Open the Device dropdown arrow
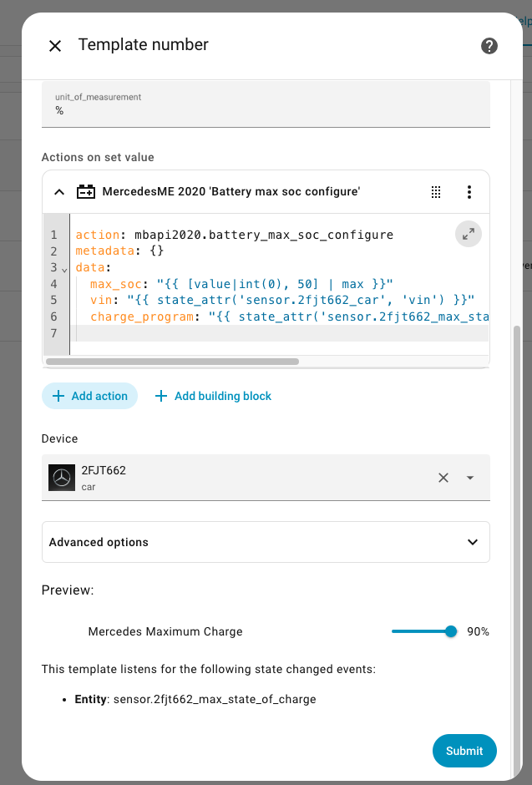This screenshot has height=785, width=532. 470,478
